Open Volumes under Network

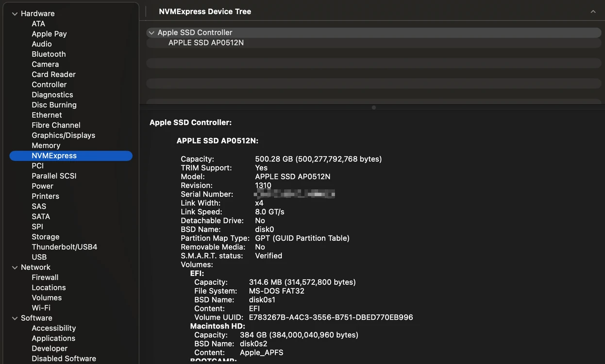click(x=47, y=298)
